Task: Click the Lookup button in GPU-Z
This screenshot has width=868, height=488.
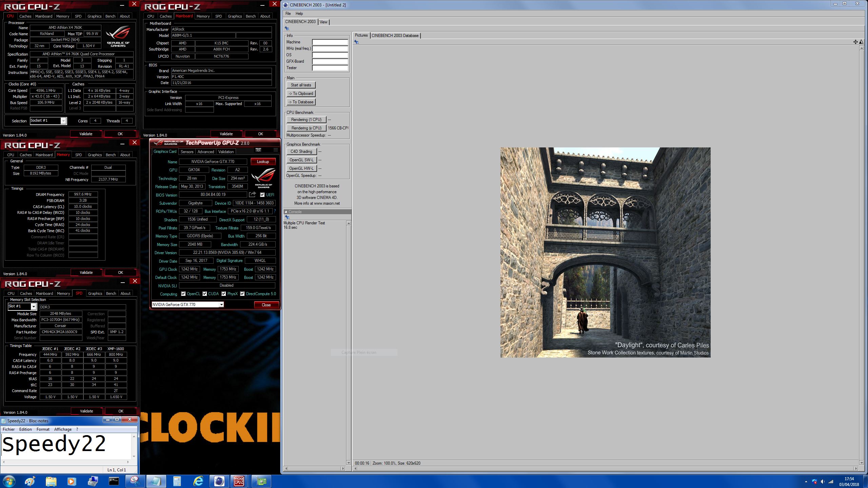Action: click(x=263, y=162)
